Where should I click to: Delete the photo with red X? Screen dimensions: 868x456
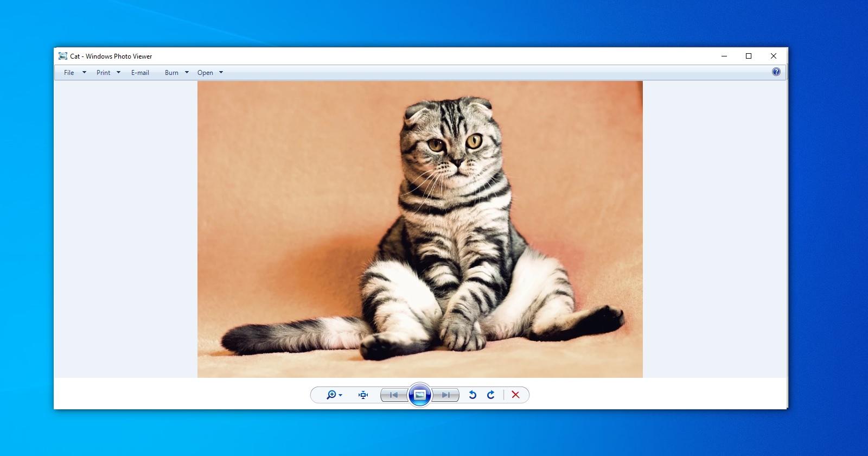(x=515, y=395)
